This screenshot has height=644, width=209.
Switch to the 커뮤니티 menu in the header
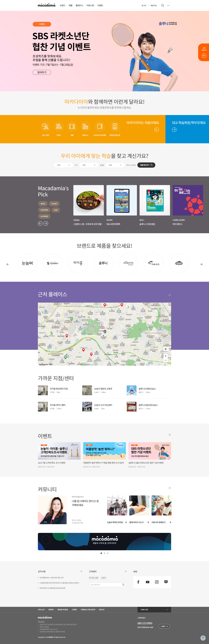[90, 5]
